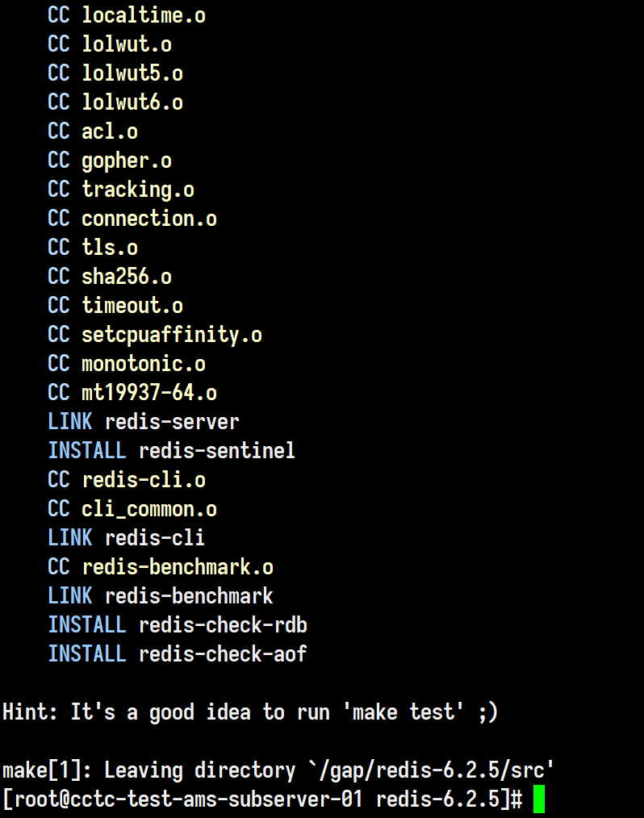
Task: Click the localtime.o compile line
Action: (127, 15)
